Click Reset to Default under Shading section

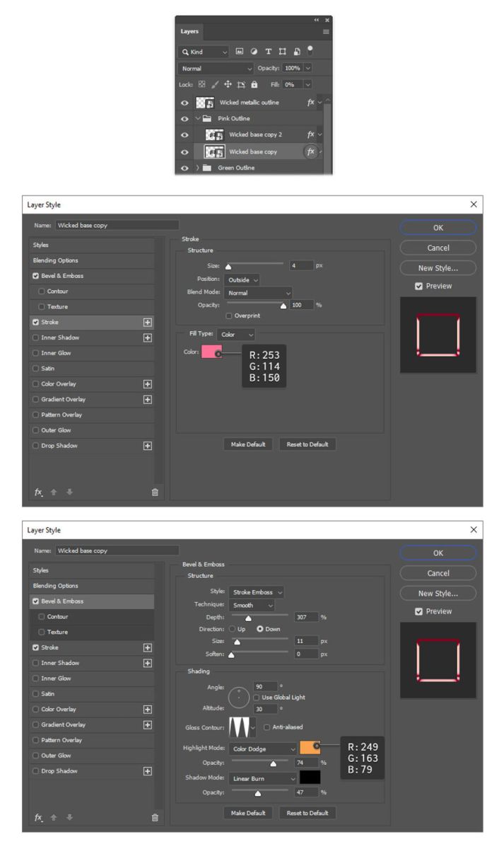307,813
